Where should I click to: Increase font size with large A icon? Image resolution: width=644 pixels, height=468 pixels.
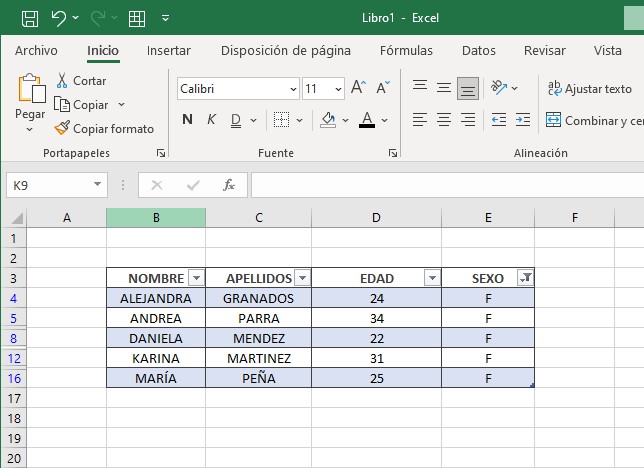pyautogui.click(x=358, y=87)
